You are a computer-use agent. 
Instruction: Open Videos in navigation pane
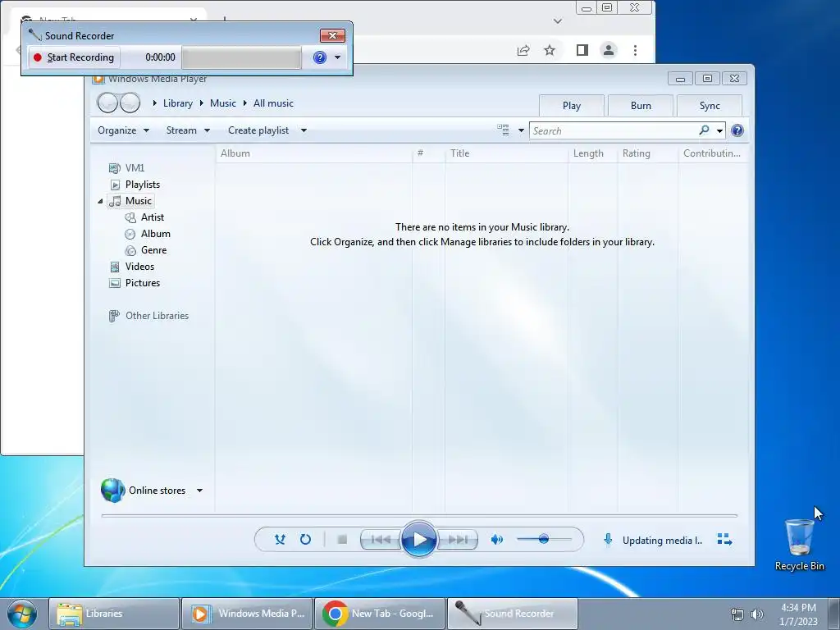(132, 267)
